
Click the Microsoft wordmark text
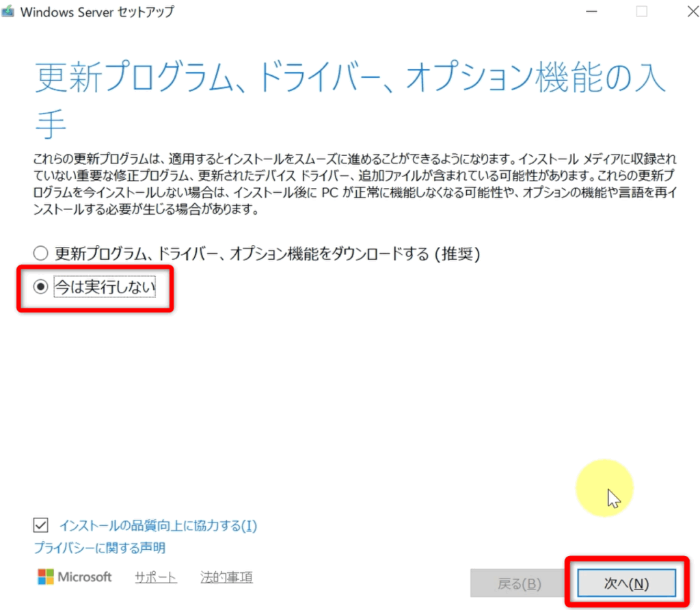tap(85, 576)
